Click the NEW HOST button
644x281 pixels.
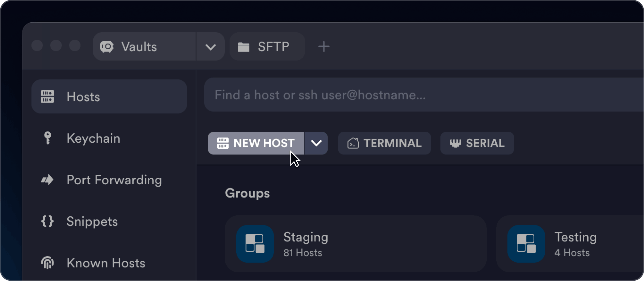coord(256,143)
